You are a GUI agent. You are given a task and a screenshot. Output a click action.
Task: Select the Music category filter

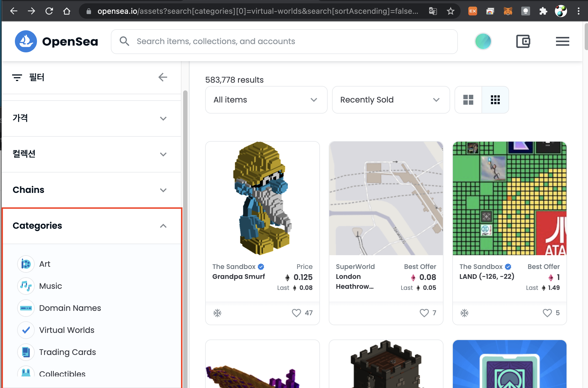50,286
